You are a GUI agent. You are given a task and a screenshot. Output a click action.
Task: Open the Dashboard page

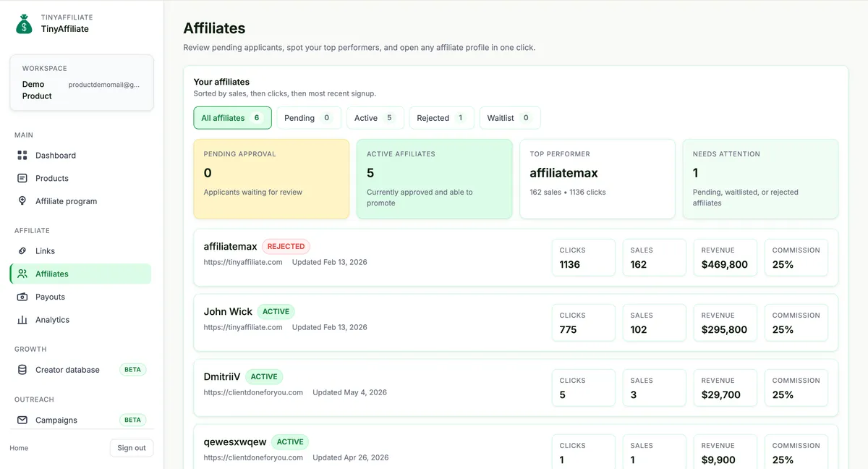(80, 156)
